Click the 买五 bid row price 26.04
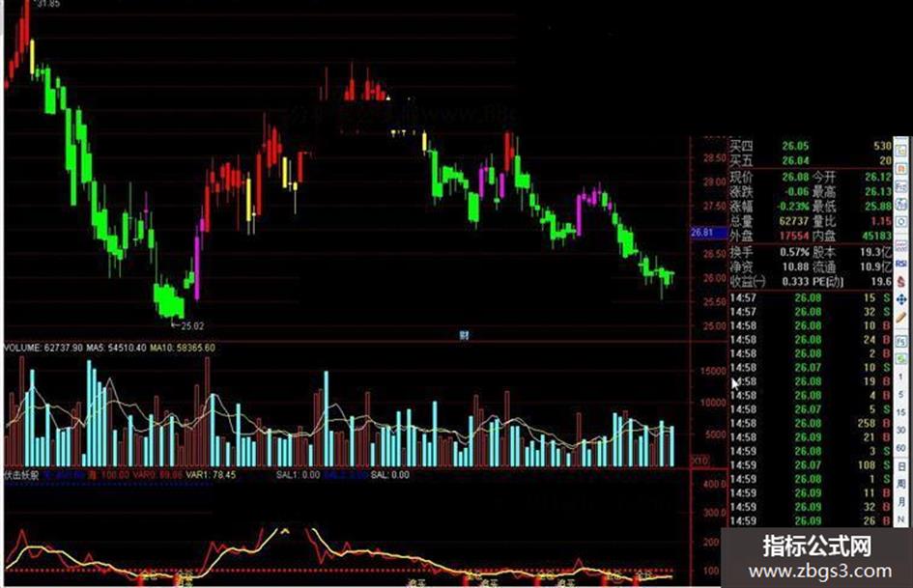This screenshot has width=913, height=588. pos(795,160)
